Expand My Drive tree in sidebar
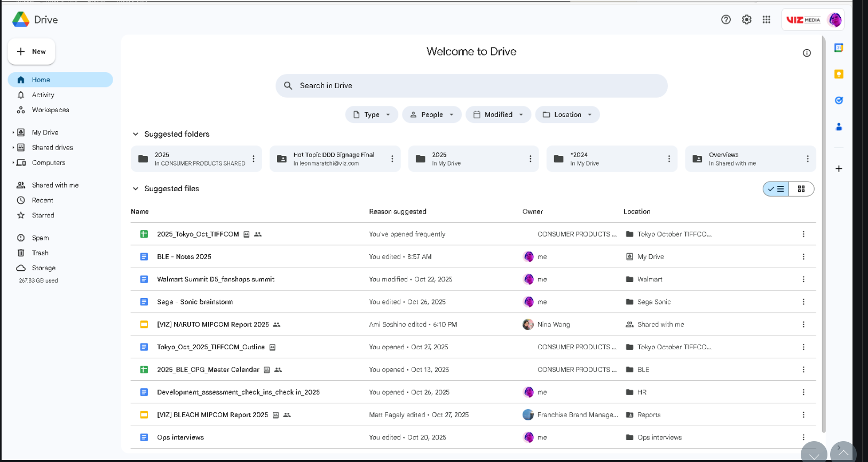The image size is (868, 462). point(13,132)
